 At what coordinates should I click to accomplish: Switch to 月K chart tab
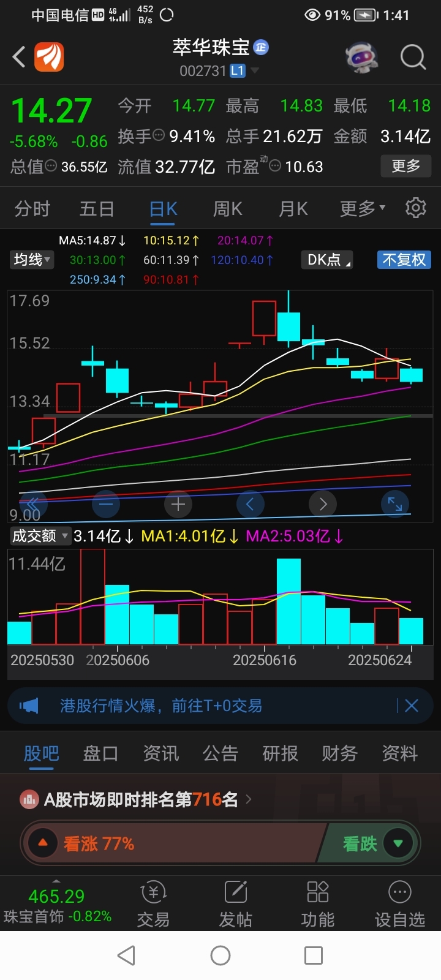coord(293,208)
